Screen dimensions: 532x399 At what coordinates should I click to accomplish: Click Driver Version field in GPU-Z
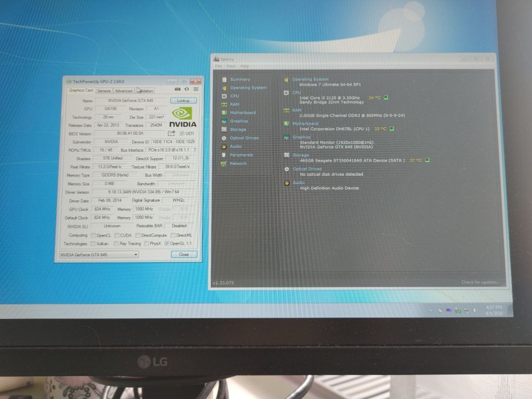point(144,192)
